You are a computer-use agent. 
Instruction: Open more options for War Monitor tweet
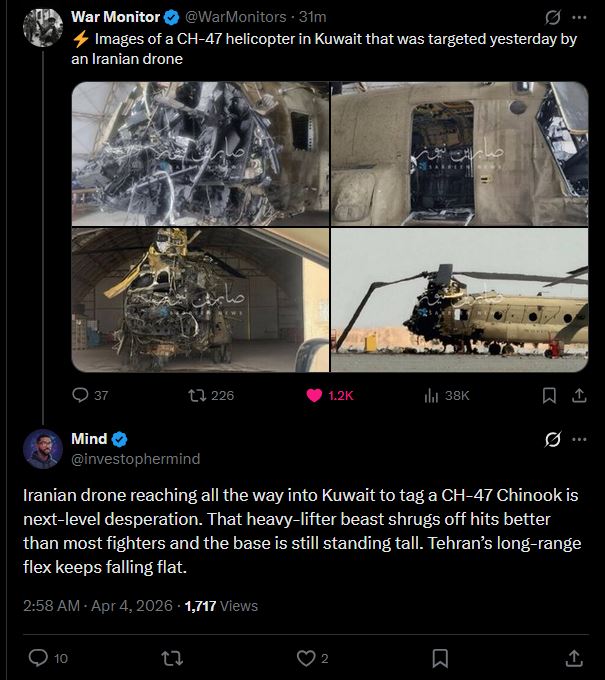click(x=579, y=17)
